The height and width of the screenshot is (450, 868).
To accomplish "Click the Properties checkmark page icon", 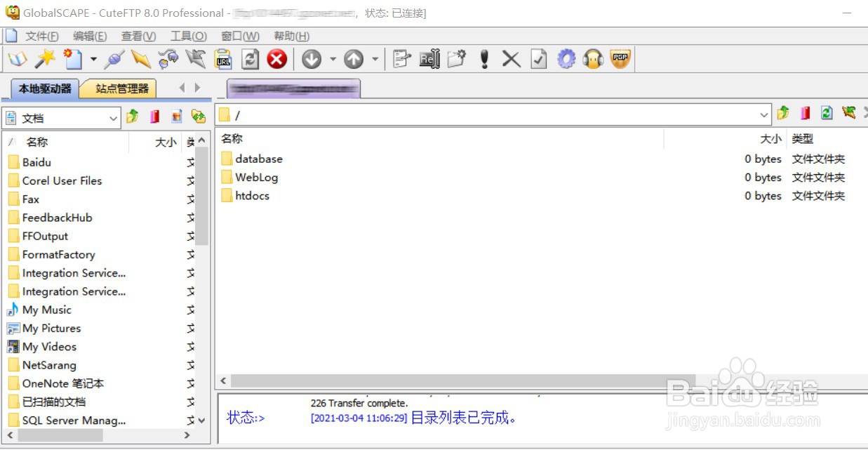I will [538, 59].
